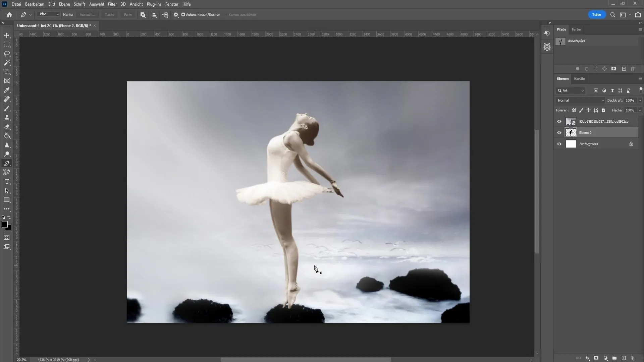Switch to the Kanäle tab
Screen dimensions: 644x362
(x=579, y=79)
